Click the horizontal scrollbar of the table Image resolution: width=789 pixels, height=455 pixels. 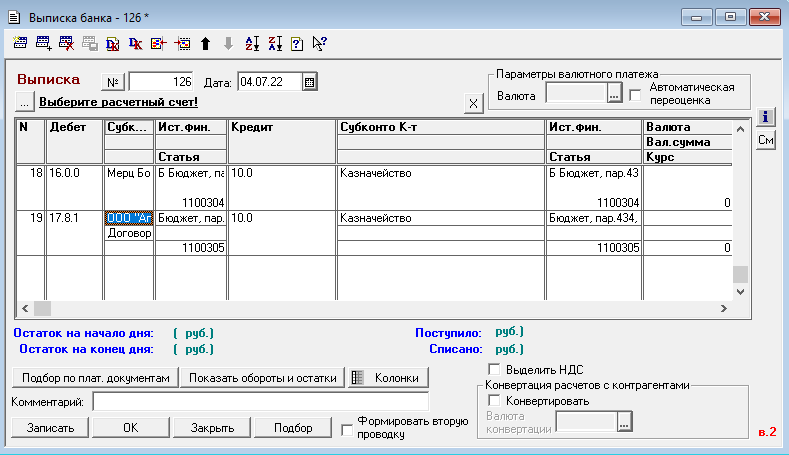coord(380,309)
